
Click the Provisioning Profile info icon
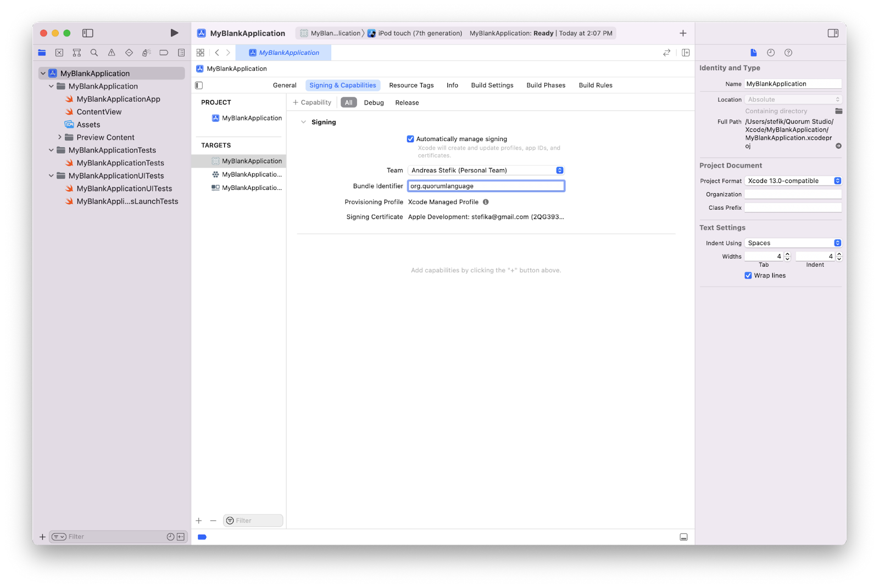pos(486,202)
